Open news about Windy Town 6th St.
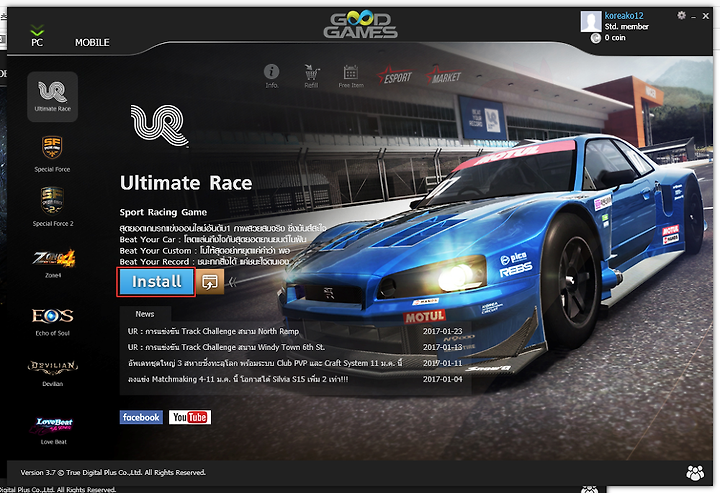This screenshot has height=493, width=720. (x=226, y=347)
